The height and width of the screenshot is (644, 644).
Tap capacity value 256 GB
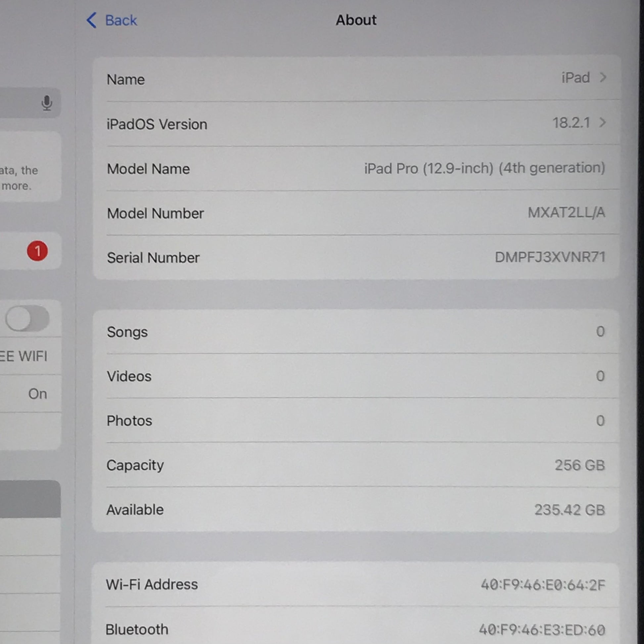tap(580, 465)
